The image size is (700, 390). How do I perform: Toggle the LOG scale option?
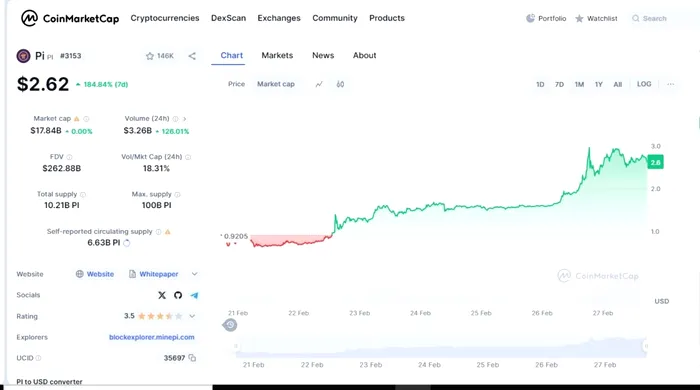644,84
